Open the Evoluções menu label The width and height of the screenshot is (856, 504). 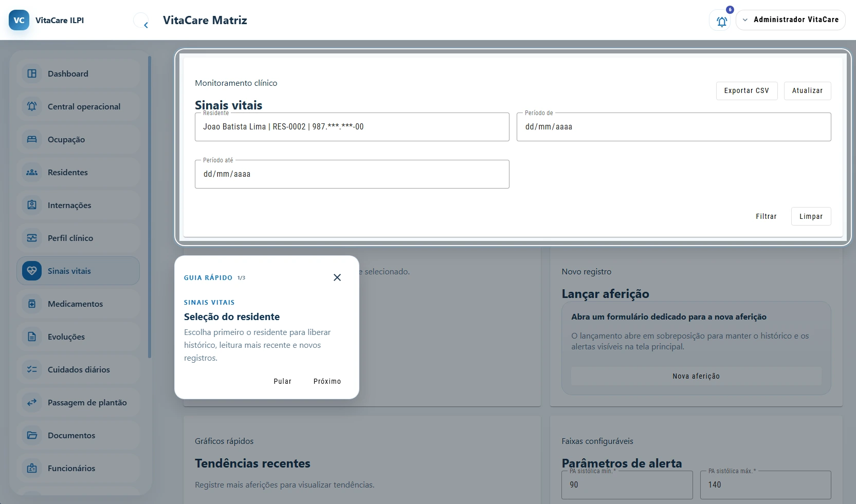pos(66,337)
